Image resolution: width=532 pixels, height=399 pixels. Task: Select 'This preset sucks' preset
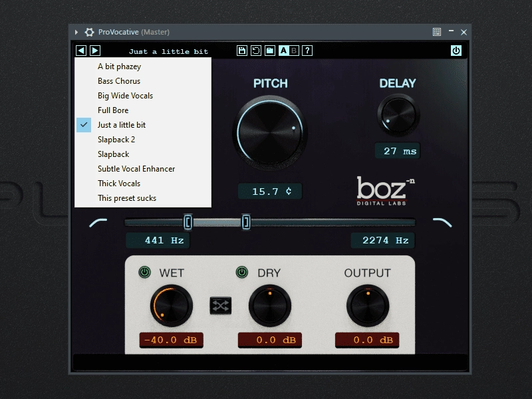143,198
